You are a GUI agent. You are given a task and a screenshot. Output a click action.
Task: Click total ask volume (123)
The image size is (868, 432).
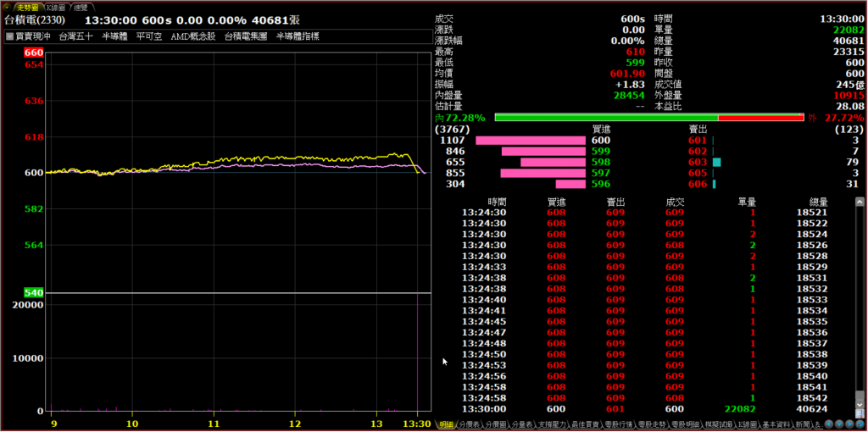point(849,130)
